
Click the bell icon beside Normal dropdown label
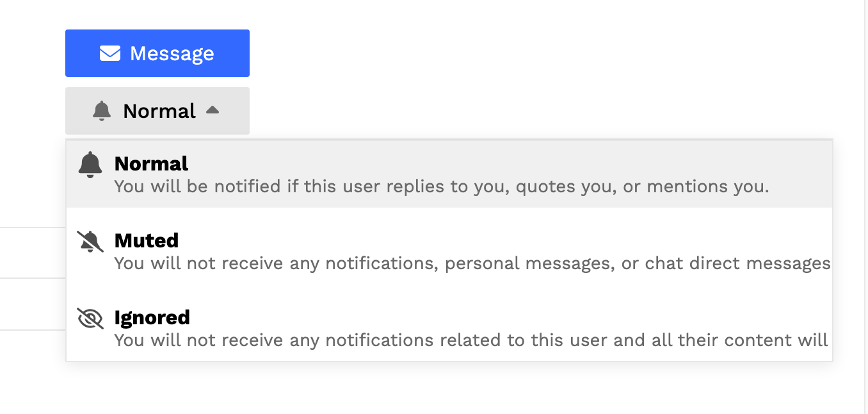pyautogui.click(x=102, y=111)
